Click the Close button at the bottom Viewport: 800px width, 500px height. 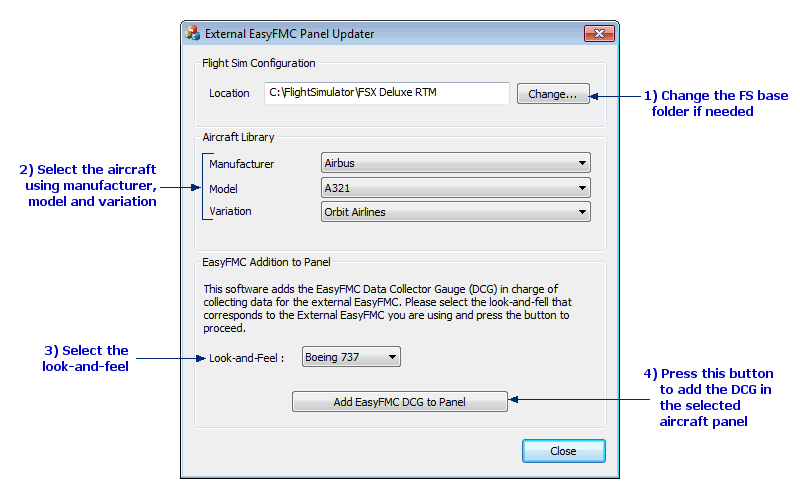point(564,451)
